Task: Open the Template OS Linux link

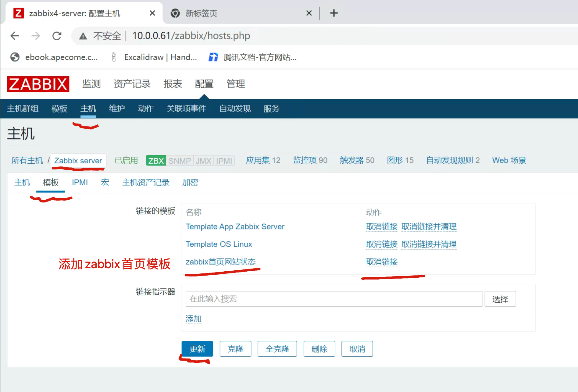Action: 219,244
